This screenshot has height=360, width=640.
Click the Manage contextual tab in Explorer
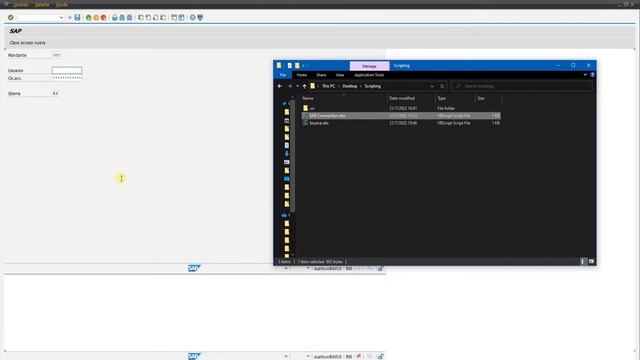click(369, 66)
